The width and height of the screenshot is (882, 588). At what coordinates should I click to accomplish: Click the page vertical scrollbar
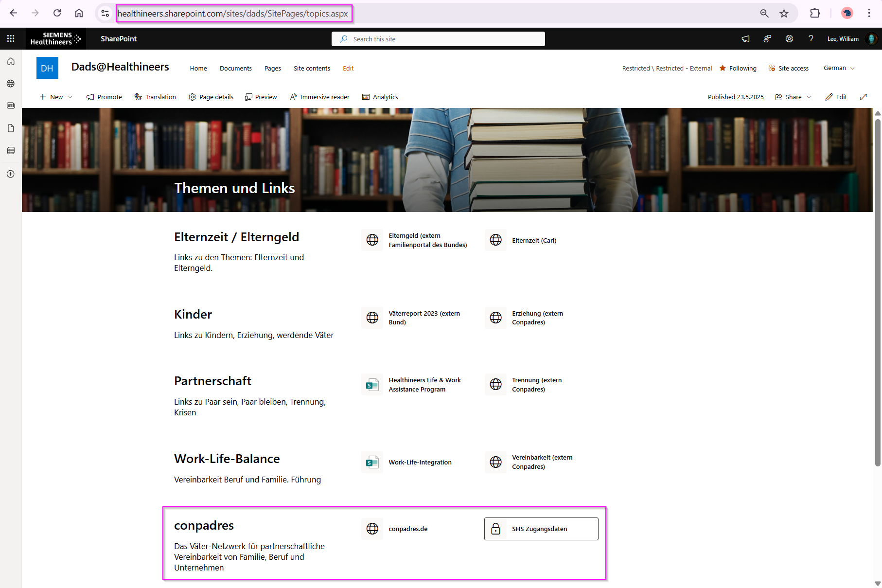pos(878,292)
